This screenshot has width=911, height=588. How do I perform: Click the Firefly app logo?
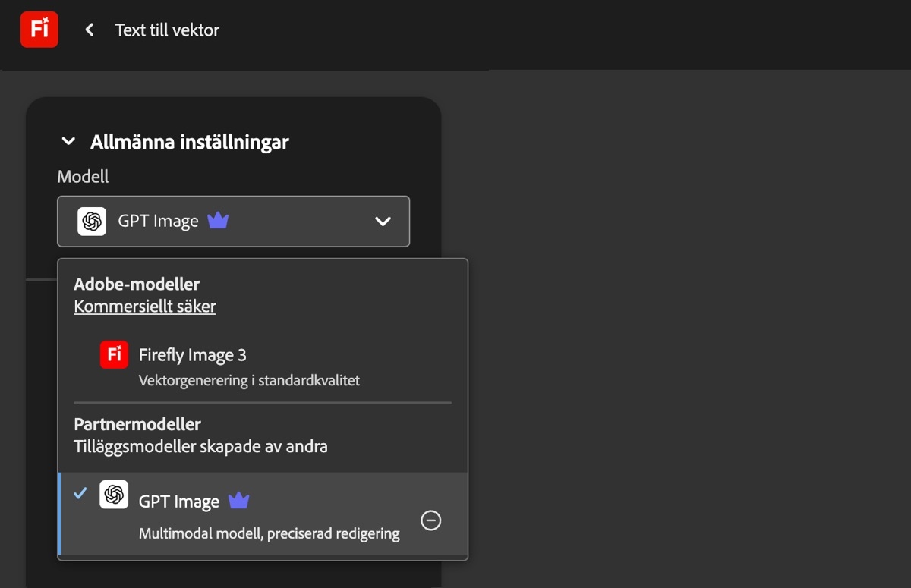(39, 29)
